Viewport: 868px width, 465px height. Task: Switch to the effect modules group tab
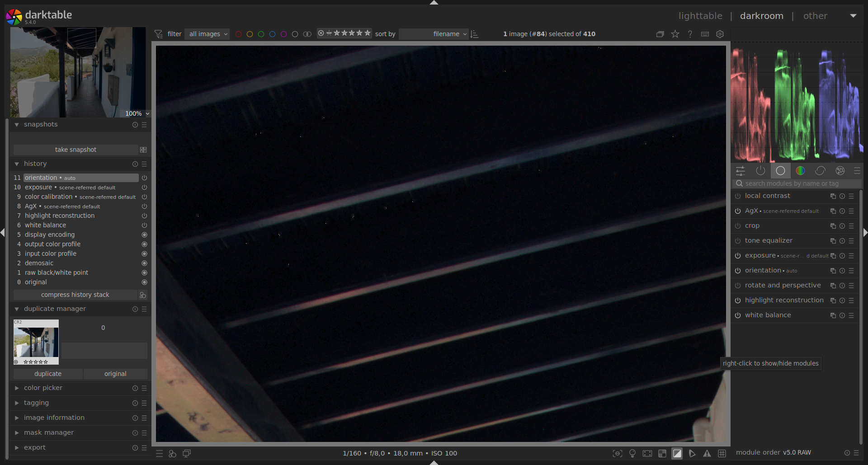(840, 170)
